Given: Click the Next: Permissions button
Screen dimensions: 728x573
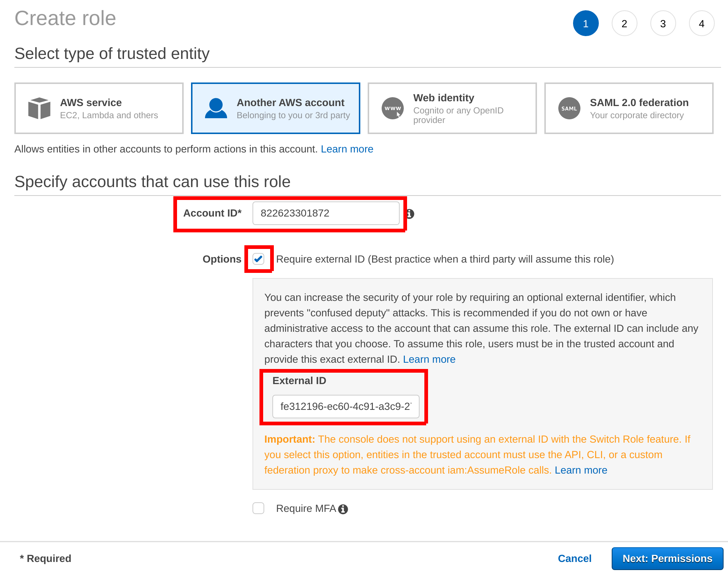Looking at the screenshot, I should pyautogui.click(x=667, y=558).
